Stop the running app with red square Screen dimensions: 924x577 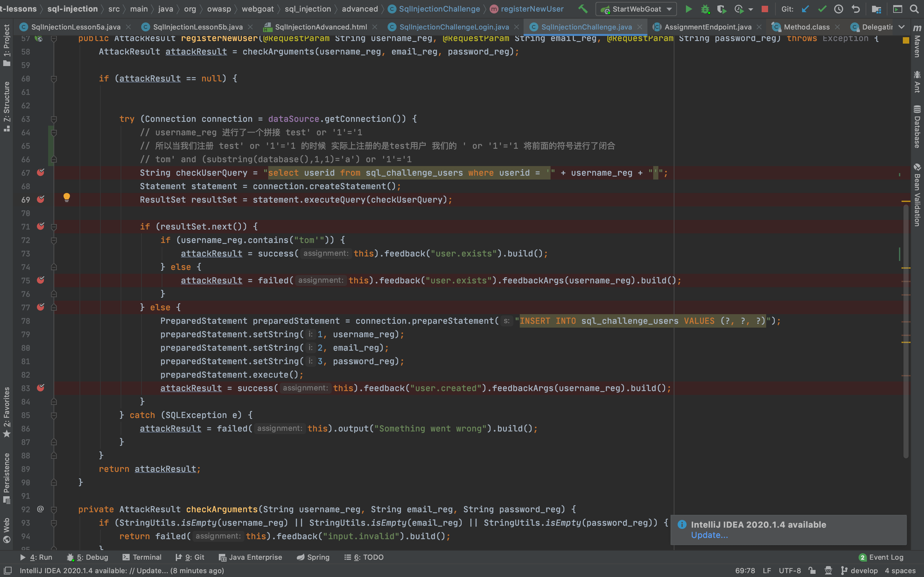point(765,9)
